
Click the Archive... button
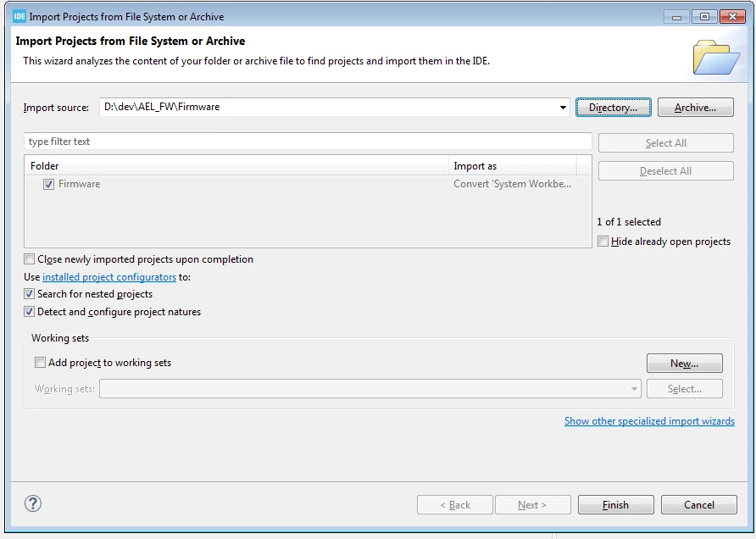click(695, 108)
